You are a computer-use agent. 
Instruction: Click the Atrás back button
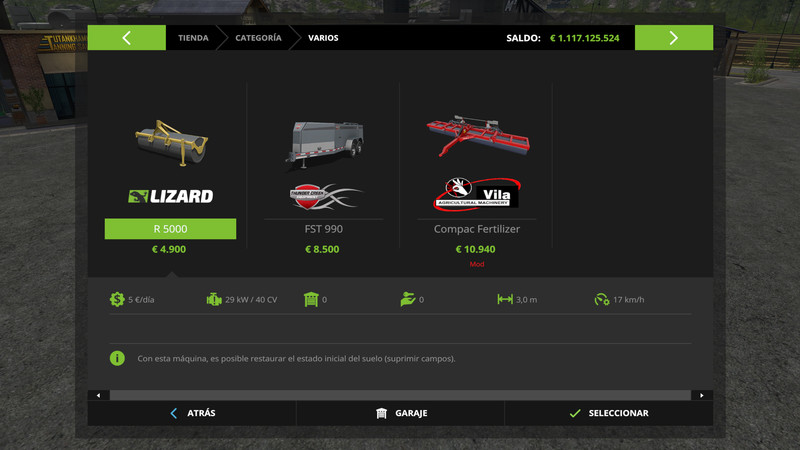pos(192,413)
